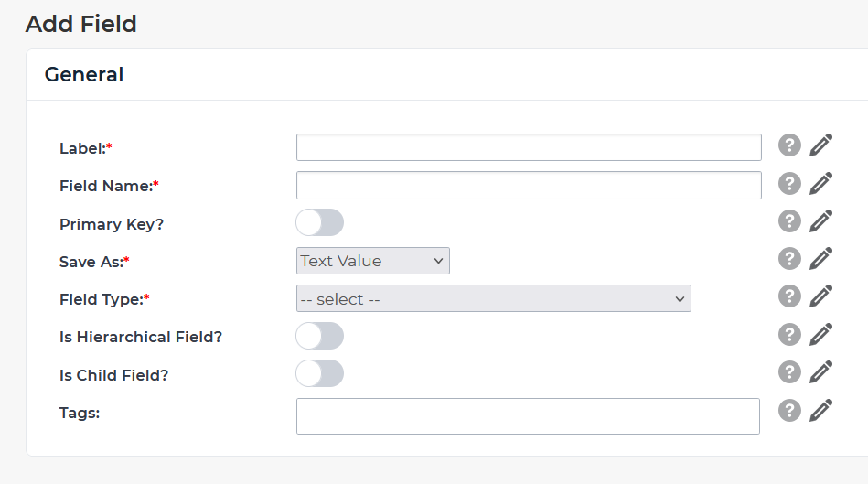Click help icon for Is Hierarchical Field
Viewport: 868px width, 484px height.
pos(789,334)
